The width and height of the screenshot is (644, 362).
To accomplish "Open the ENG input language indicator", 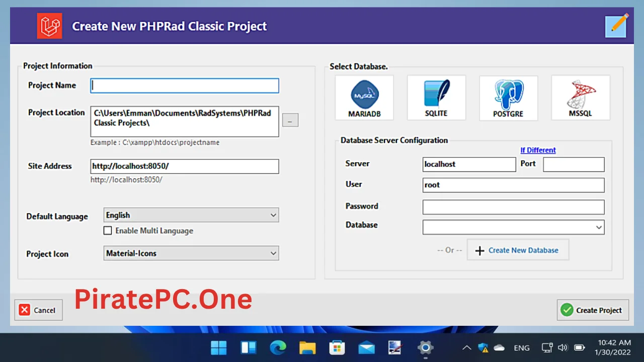I will coord(522,347).
